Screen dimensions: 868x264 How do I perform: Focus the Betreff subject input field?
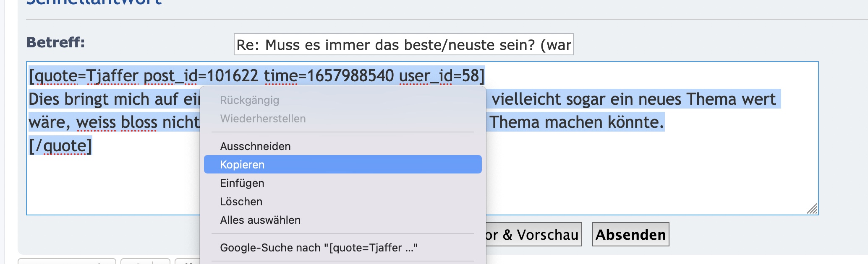(x=403, y=44)
